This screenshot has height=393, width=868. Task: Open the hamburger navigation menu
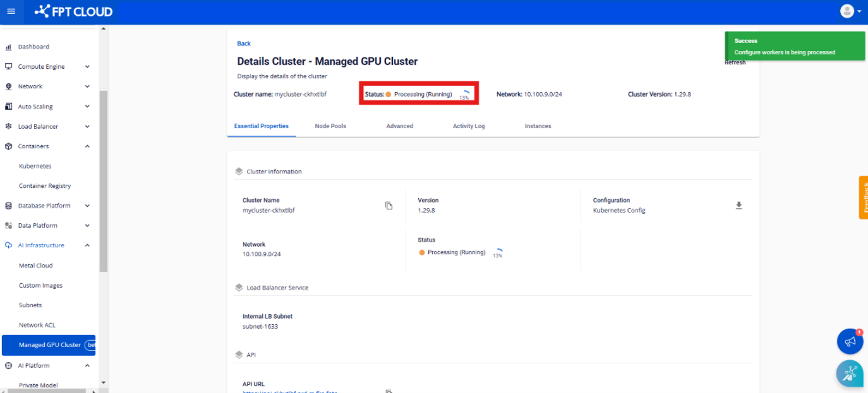click(x=11, y=11)
